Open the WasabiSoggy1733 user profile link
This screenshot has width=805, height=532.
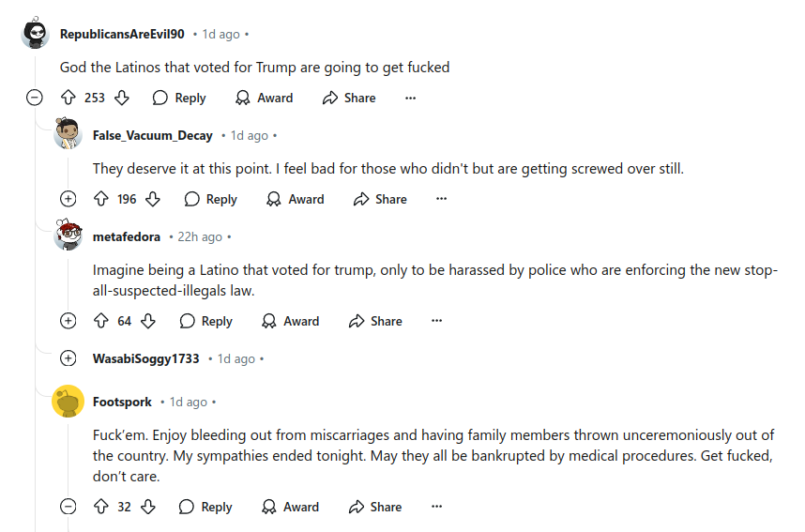pos(145,358)
